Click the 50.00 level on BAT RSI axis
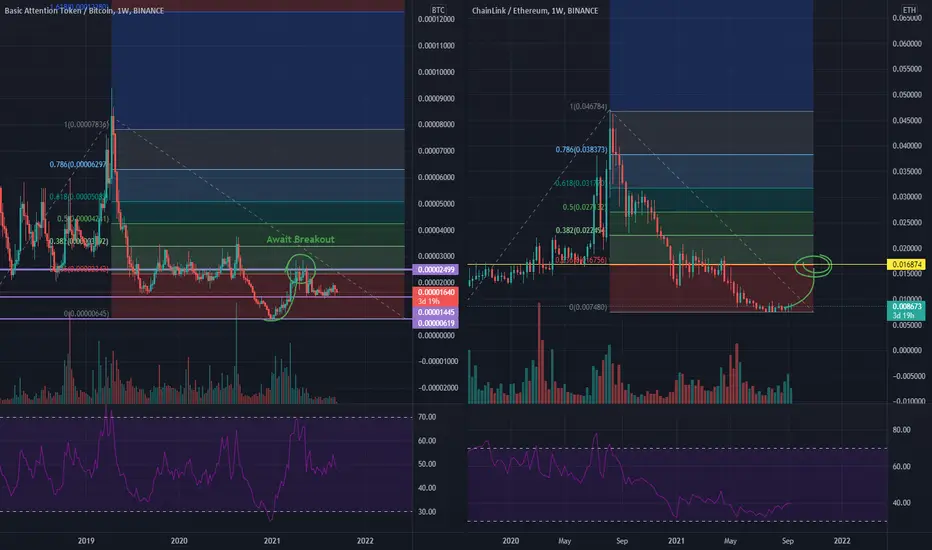 point(427,464)
